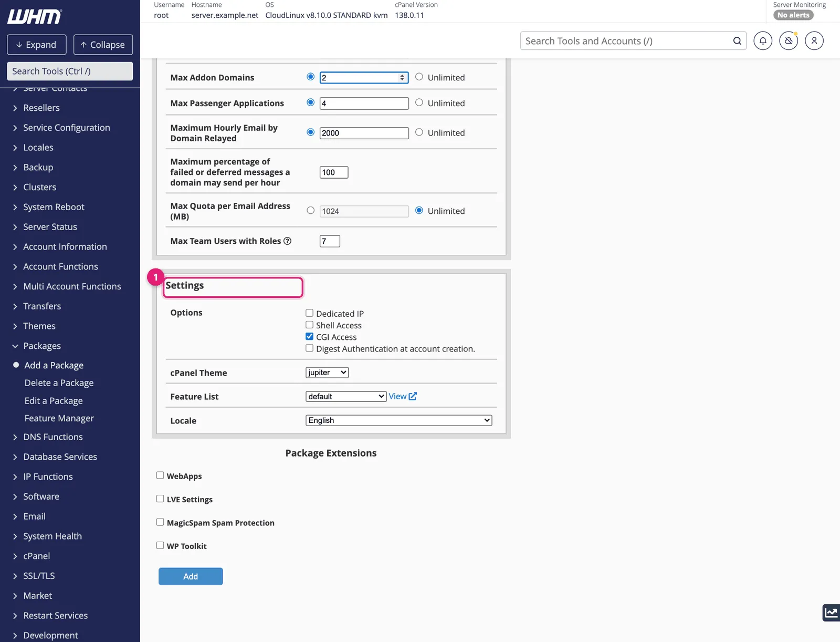Focus the Search Tools sidebar field
This screenshot has width=840, height=642.
click(x=70, y=71)
